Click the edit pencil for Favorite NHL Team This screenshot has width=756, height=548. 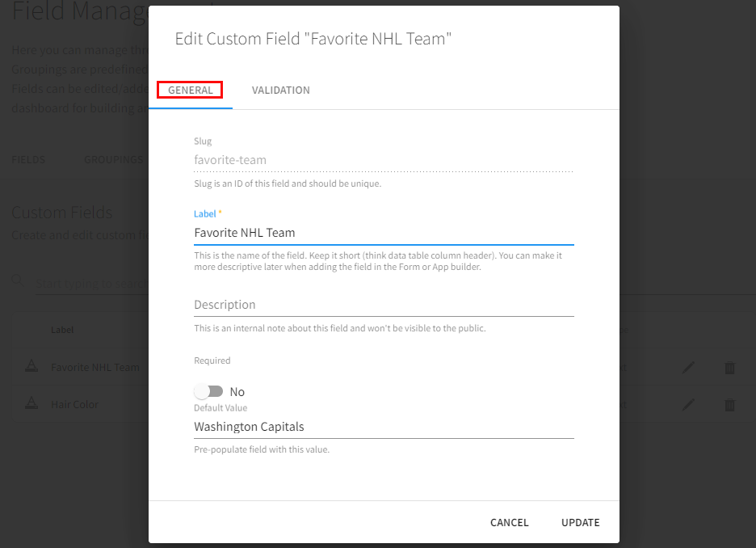(x=688, y=368)
